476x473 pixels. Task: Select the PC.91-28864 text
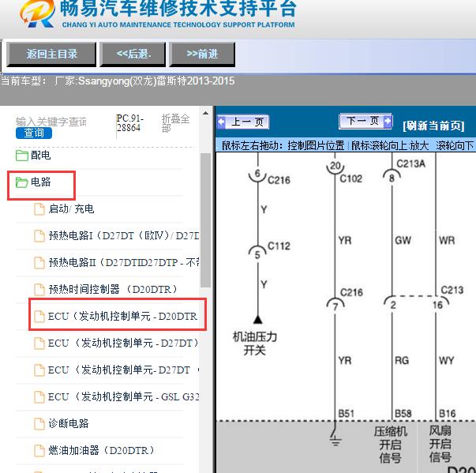[x=130, y=122]
